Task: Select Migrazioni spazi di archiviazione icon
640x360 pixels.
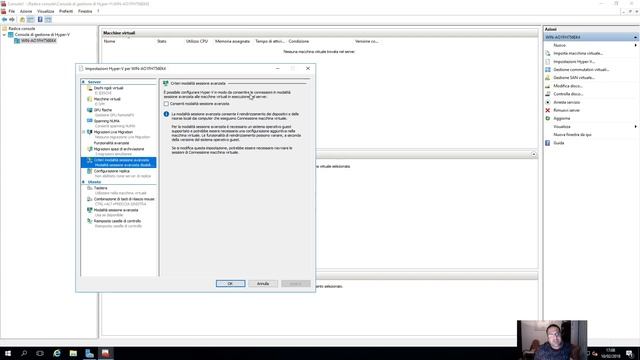Action: (x=90, y=149)
